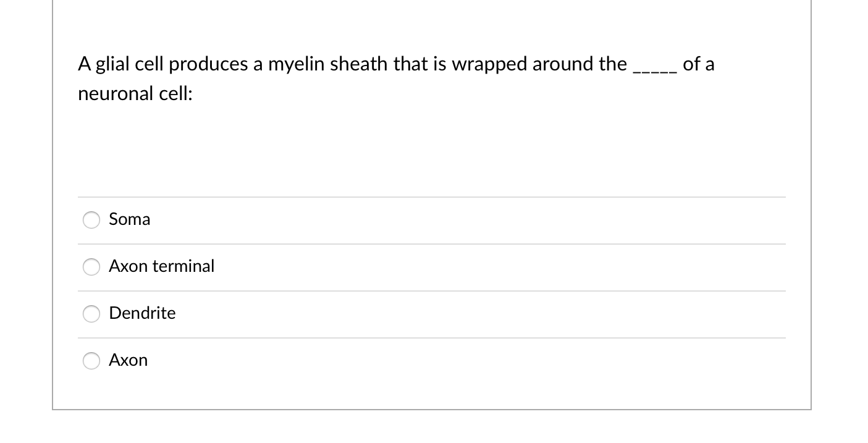Select the Dendrite radio button

coord(91,314)
